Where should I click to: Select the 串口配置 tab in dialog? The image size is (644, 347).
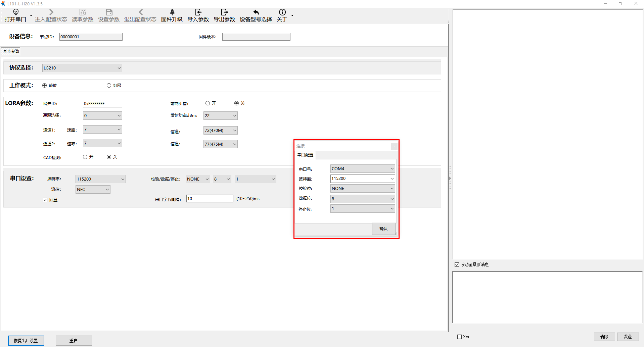[305, 155]
